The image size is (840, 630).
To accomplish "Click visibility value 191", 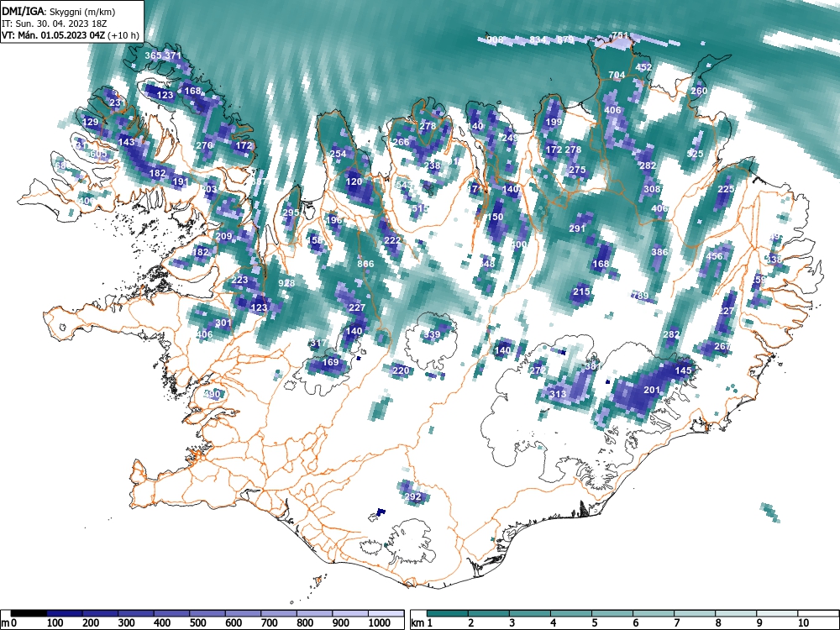I will point(181,181).
